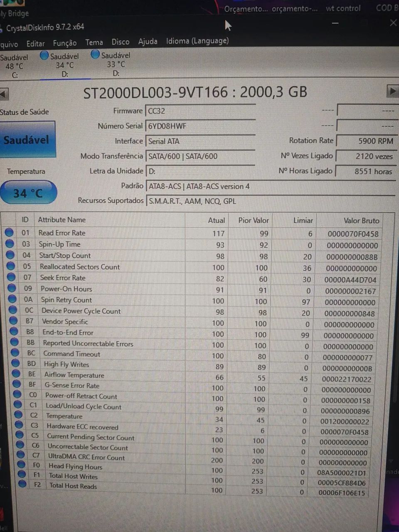Click the Atual column header
This screenshot has height=532, width=399.
(216, 220)
